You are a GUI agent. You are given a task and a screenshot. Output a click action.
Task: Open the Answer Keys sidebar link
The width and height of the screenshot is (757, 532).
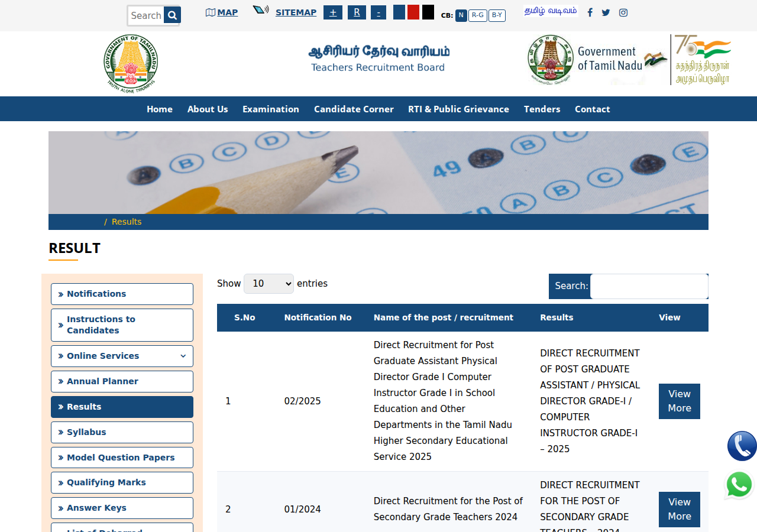click(x=122, y=508)
